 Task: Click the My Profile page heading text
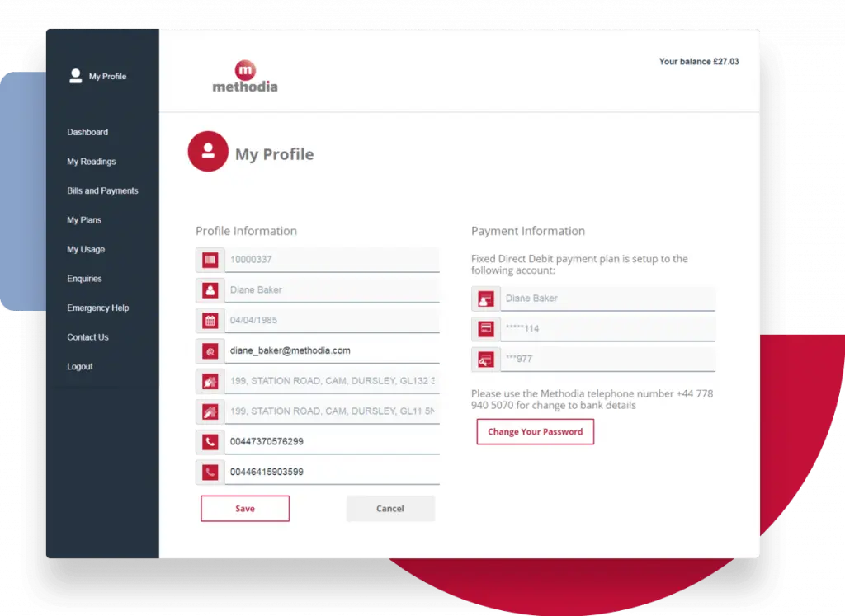274,154
